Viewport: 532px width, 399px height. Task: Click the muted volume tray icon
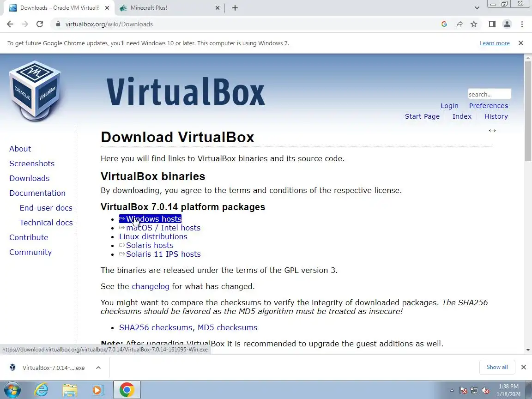[485, 391]
